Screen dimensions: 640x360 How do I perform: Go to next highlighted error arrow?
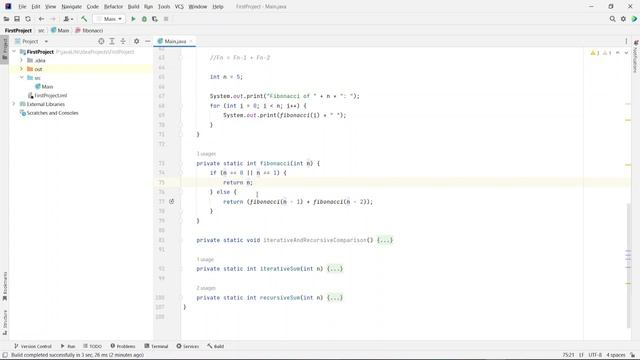coord(626,53)
